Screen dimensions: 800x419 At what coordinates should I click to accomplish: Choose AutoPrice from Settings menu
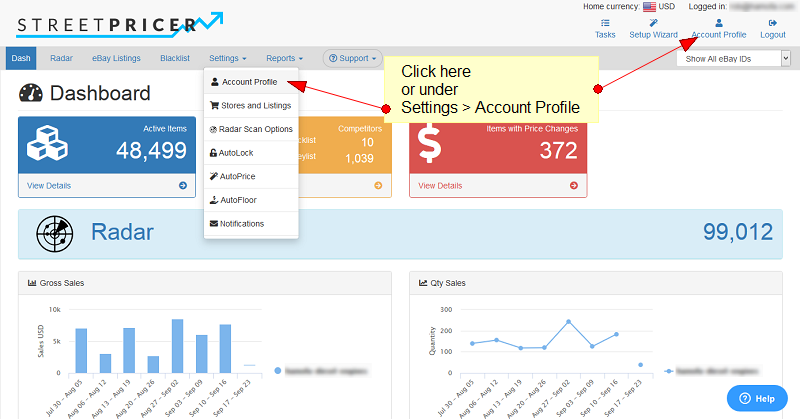pos(238,176)
